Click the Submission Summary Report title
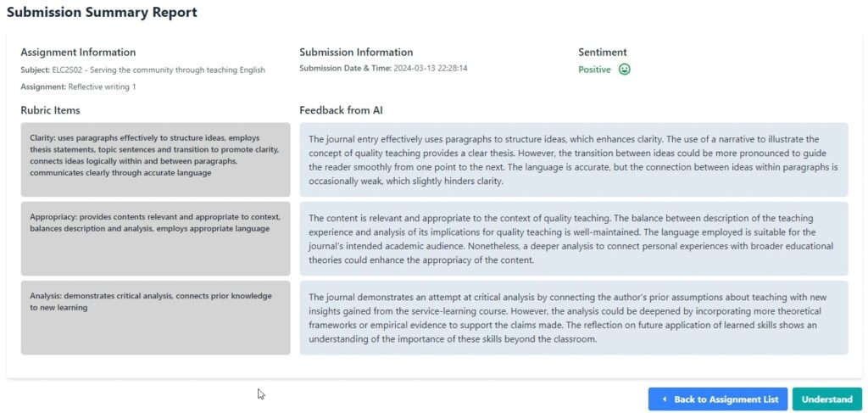 pyautogui.click(x=102, y=13)
